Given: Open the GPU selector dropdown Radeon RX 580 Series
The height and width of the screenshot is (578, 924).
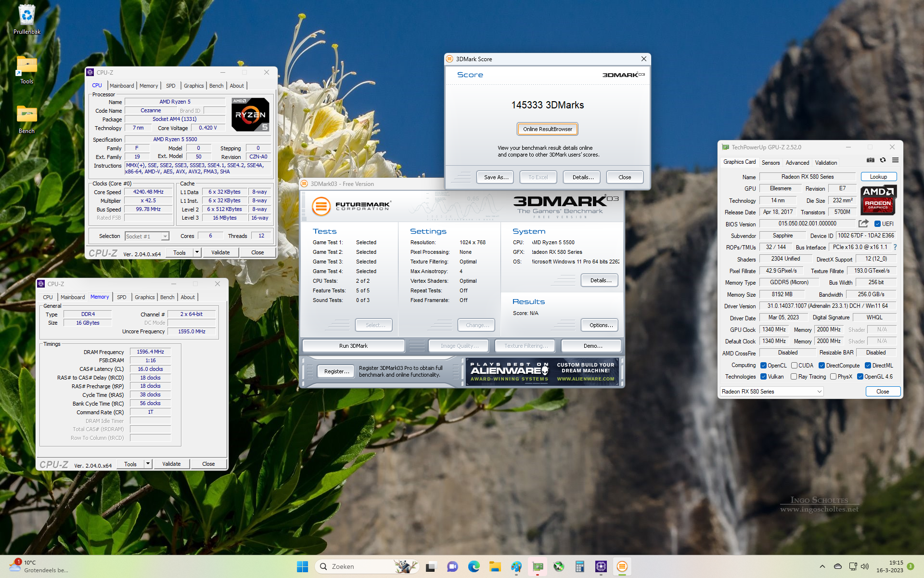Looking at the screenshot, I should 772,392.
